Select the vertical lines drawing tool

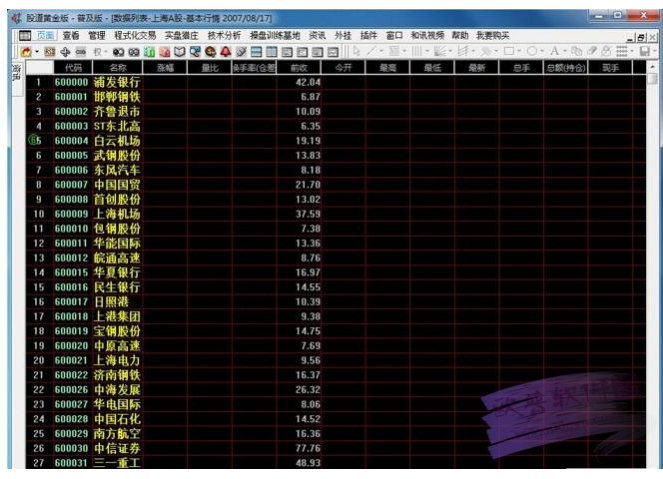pyautogui.click(x=417, y=52)
